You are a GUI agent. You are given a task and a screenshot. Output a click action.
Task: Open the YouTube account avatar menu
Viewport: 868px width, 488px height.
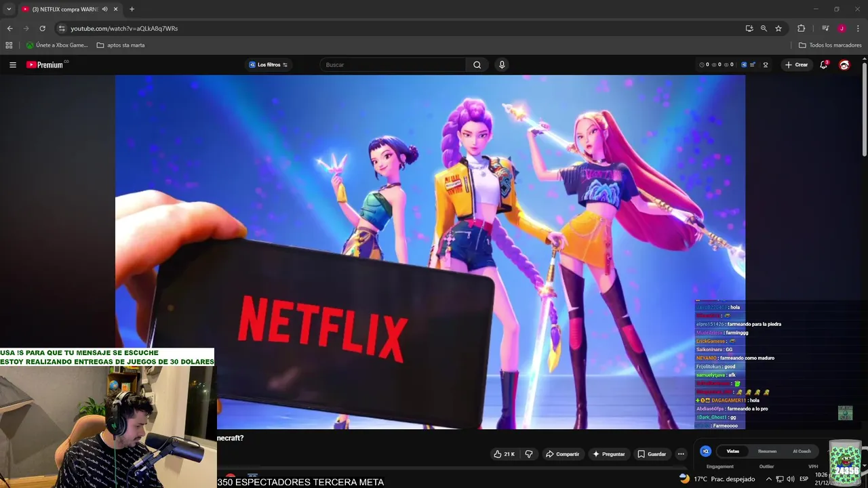coord(844,65)
